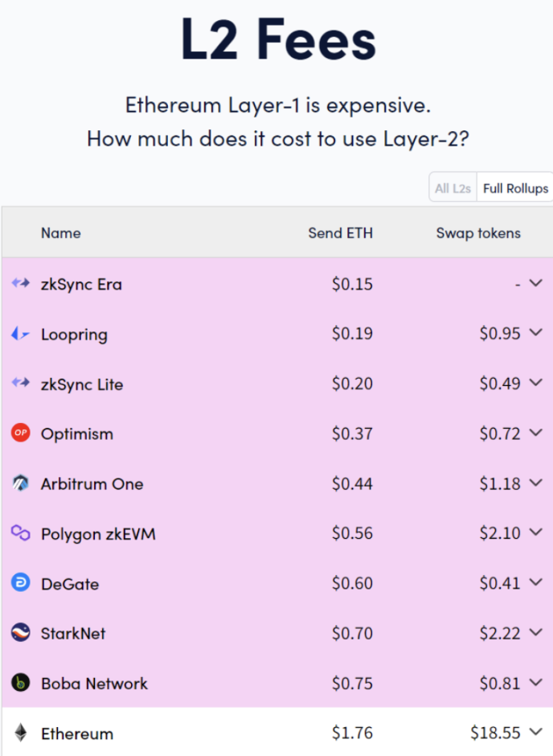553x756 pixels.
Task: Select the Full Rollups filter
Action: [x=515, y=188]
